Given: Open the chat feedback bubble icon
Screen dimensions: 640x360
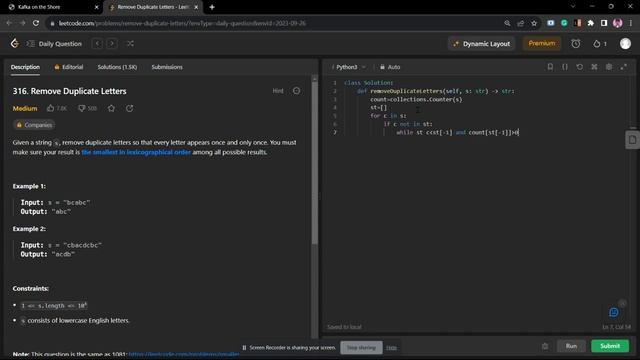Looking at the screenshot, I should click(x=613, y=312).
